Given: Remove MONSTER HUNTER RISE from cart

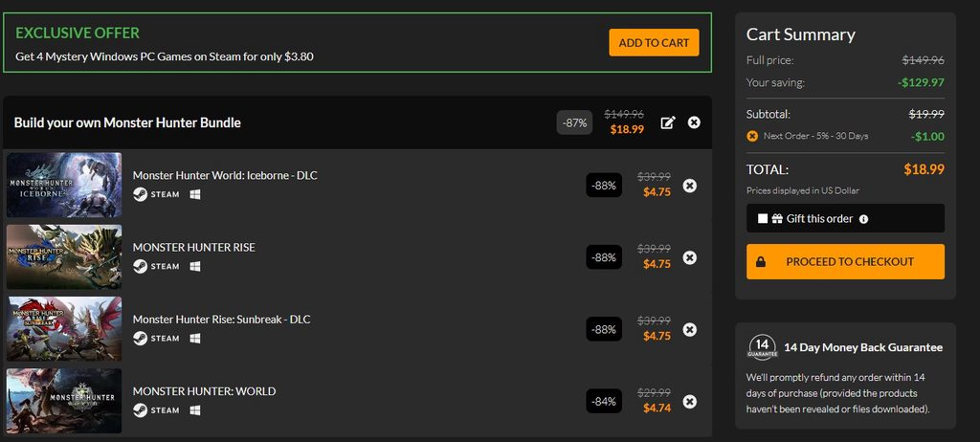Looking at the screenshot, I should (690, 257).
